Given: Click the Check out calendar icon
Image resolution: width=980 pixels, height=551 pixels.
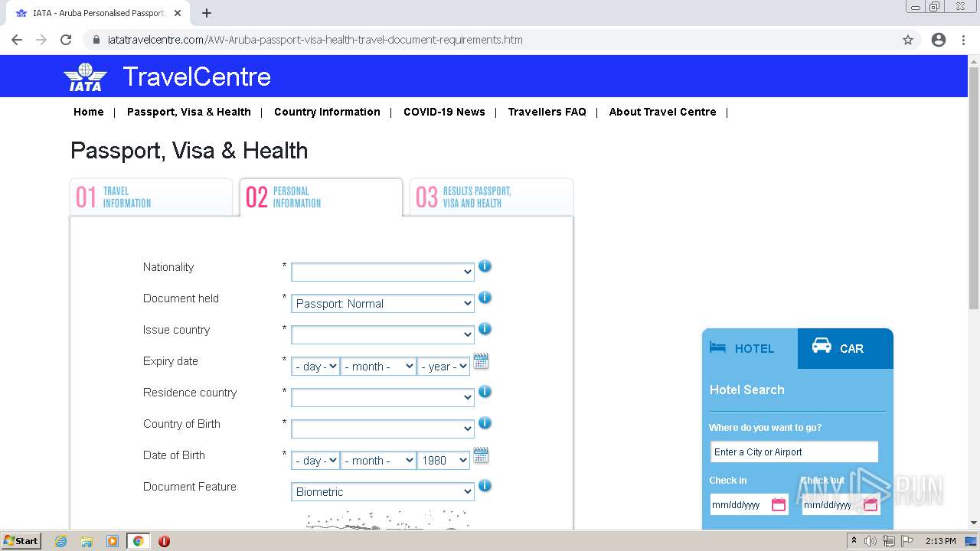Looking at the screenshot, I should [x=871, y=504].
